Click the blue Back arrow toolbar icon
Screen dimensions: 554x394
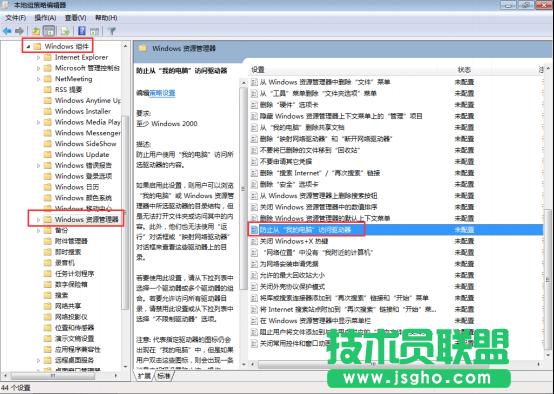point(7,31)
